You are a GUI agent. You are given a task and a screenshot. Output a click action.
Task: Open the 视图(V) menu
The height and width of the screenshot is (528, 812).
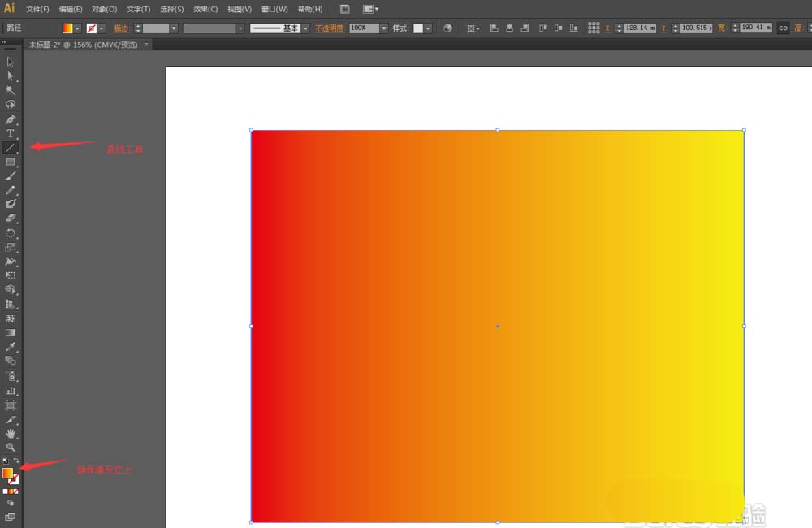[x=240, y=9]
